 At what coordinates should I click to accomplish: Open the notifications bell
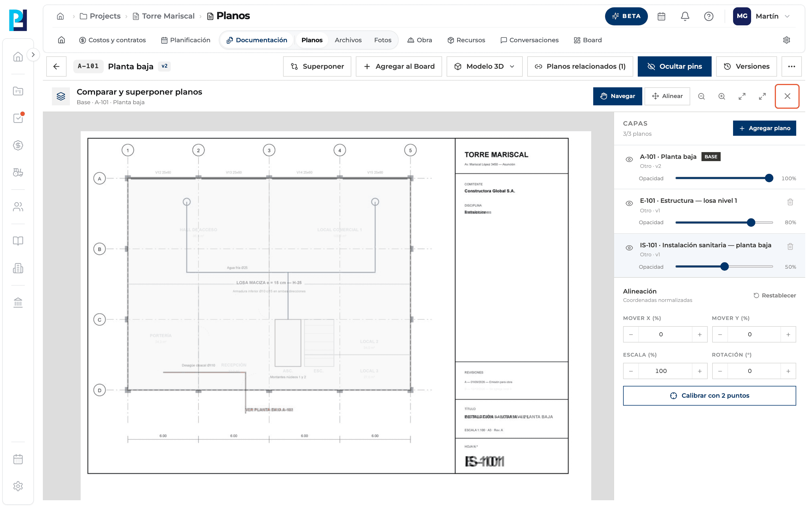[685, 16]
